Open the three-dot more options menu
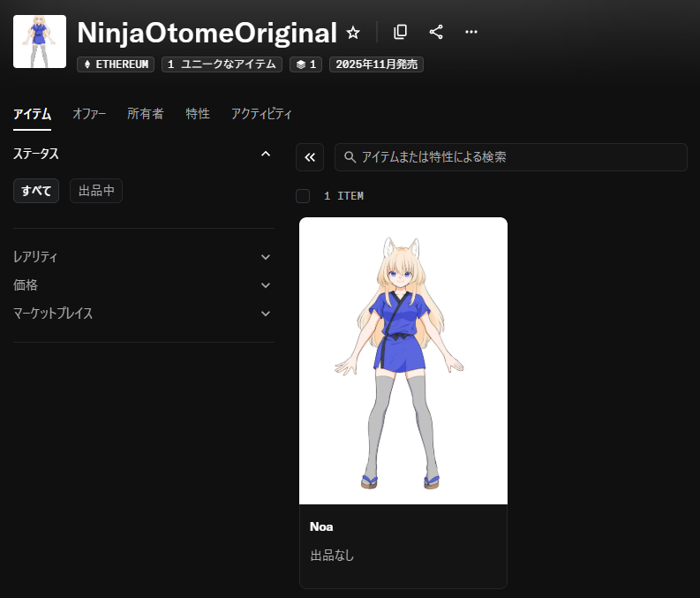 (471, 32)
